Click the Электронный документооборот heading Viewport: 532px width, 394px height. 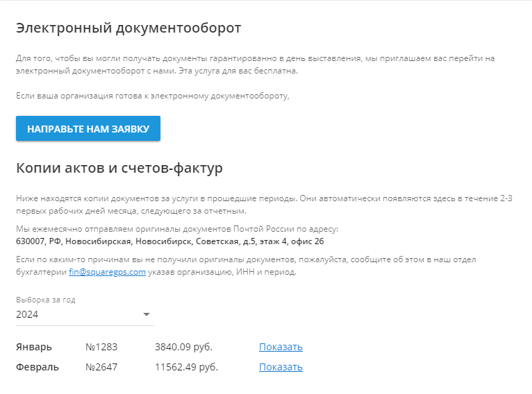tap(128, 28)
